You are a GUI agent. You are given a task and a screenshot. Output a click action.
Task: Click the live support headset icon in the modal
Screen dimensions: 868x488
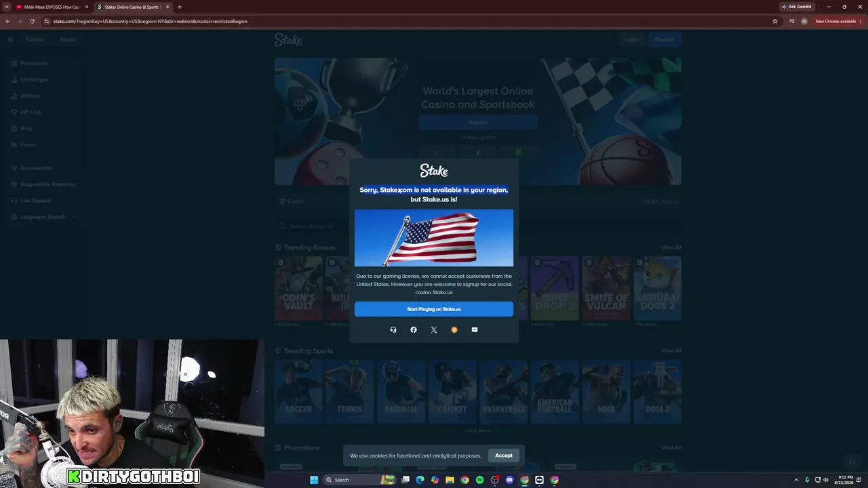(x=393, y=330)
